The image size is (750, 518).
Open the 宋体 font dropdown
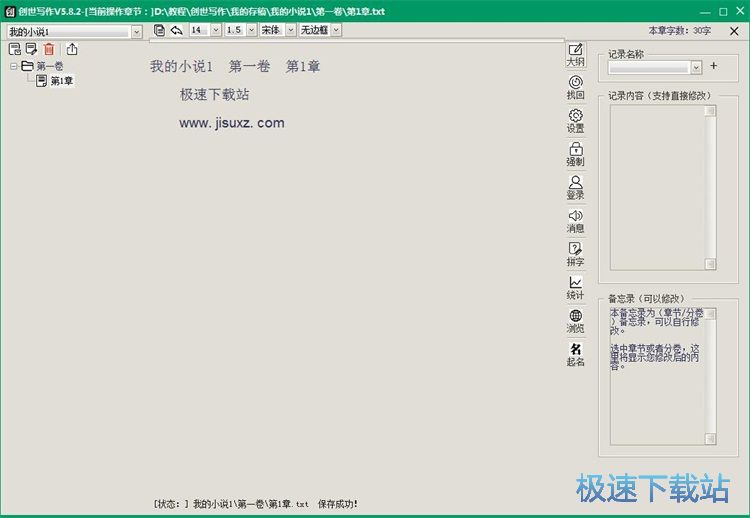point(291,30)
